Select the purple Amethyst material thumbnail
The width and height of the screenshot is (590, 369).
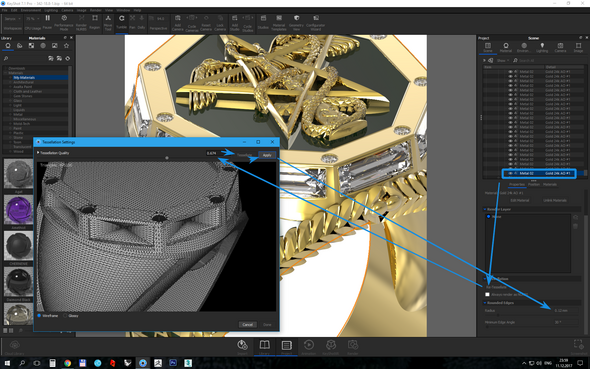point(18,210)
